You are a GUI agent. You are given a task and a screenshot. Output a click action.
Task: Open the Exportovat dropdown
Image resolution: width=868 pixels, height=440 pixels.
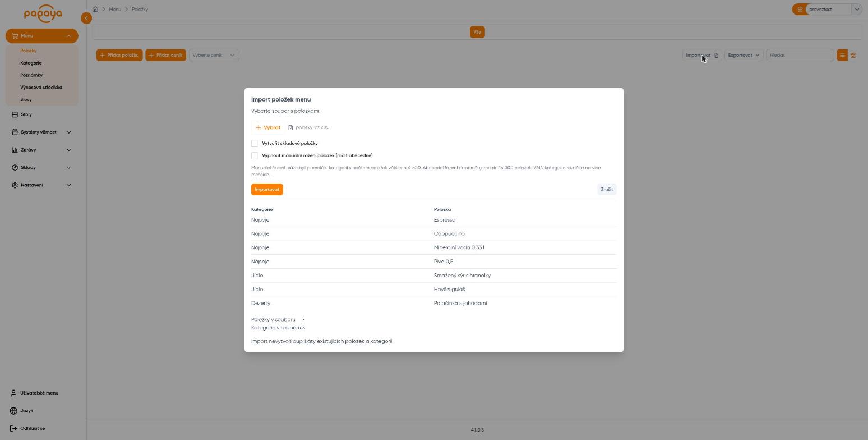[x=744, y=55]
